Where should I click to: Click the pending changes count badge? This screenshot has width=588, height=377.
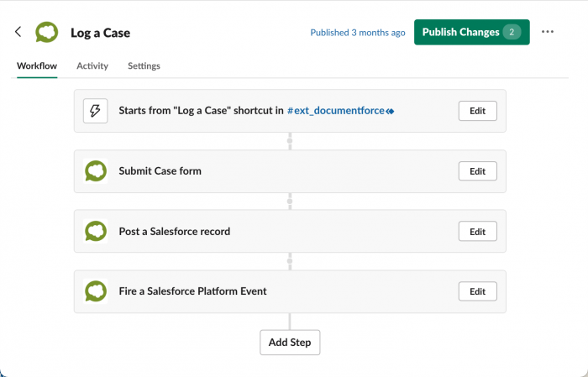(x=512, y=32)
